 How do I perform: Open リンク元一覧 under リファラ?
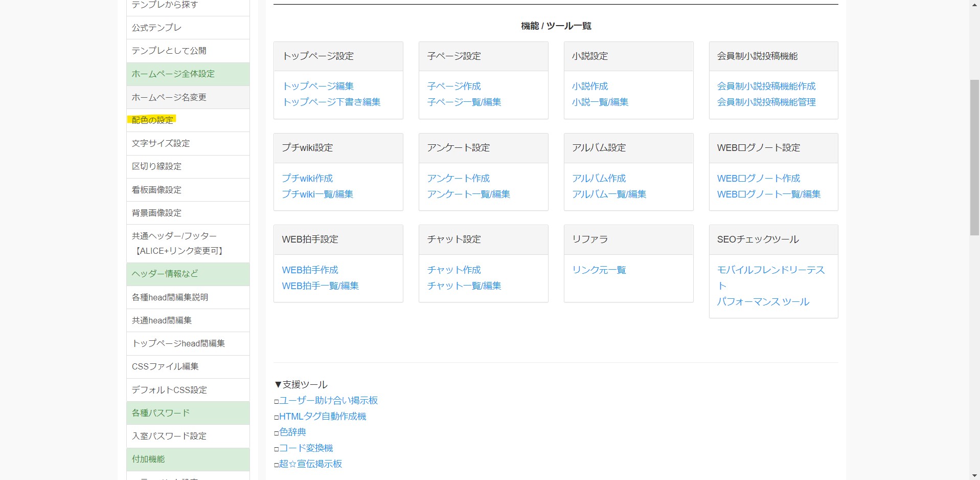[x=599, y=270]
